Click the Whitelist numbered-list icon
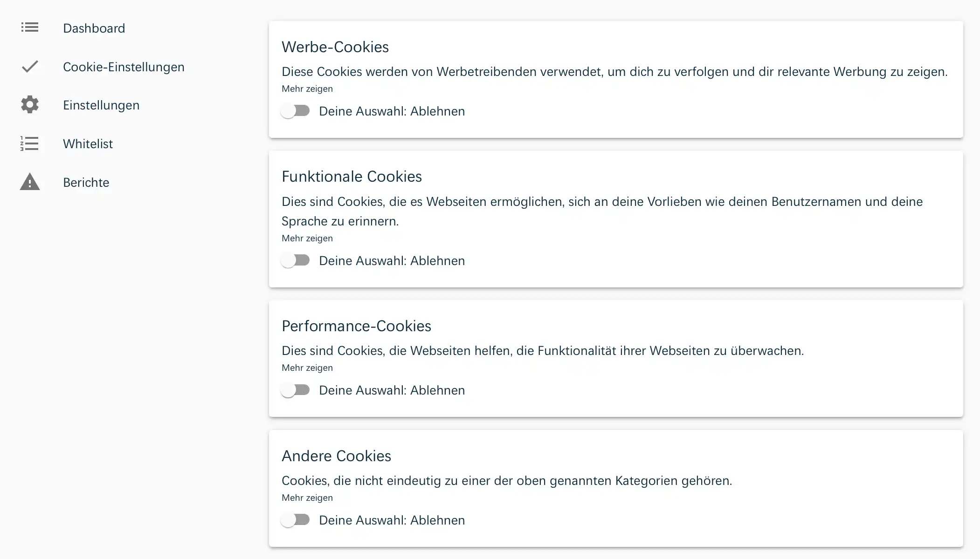Screen dimensions: 980x559 coord(30,143)
